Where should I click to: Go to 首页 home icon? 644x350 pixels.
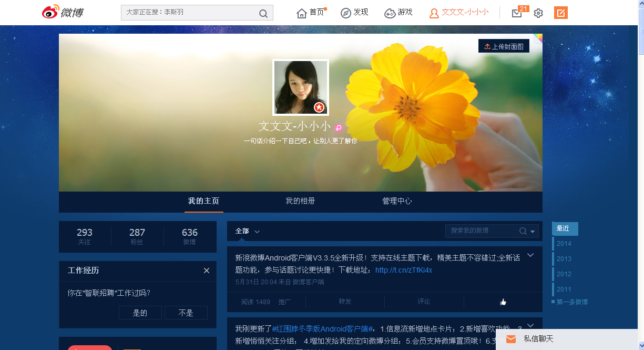tap(302, 13)
